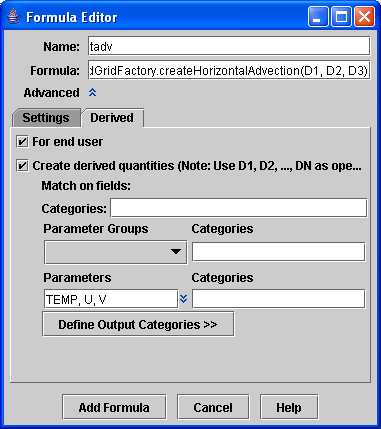Open the Parameter Groups dropdown
The width and height of the screenshot is (381, 429).
pyautogui.click(x=115, y=252)
